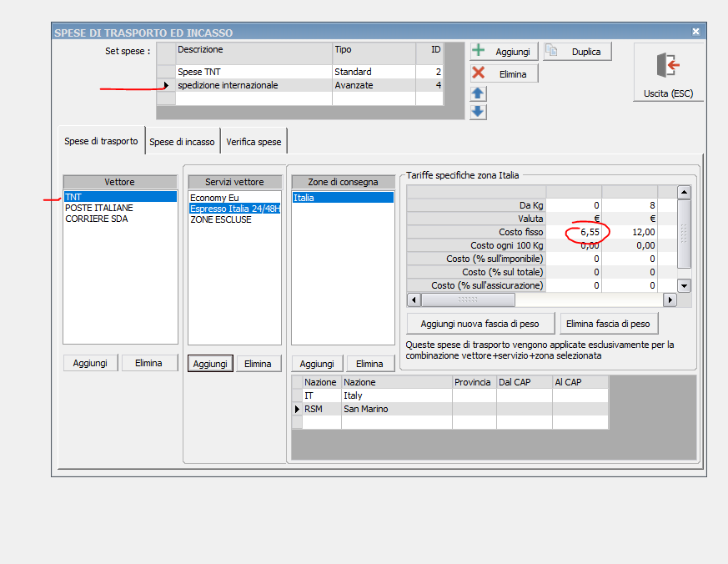Screen dimensions: 728x564
Task: Click the red X Elimina set button
Action: pyautogui.click(x=504, y=73)
